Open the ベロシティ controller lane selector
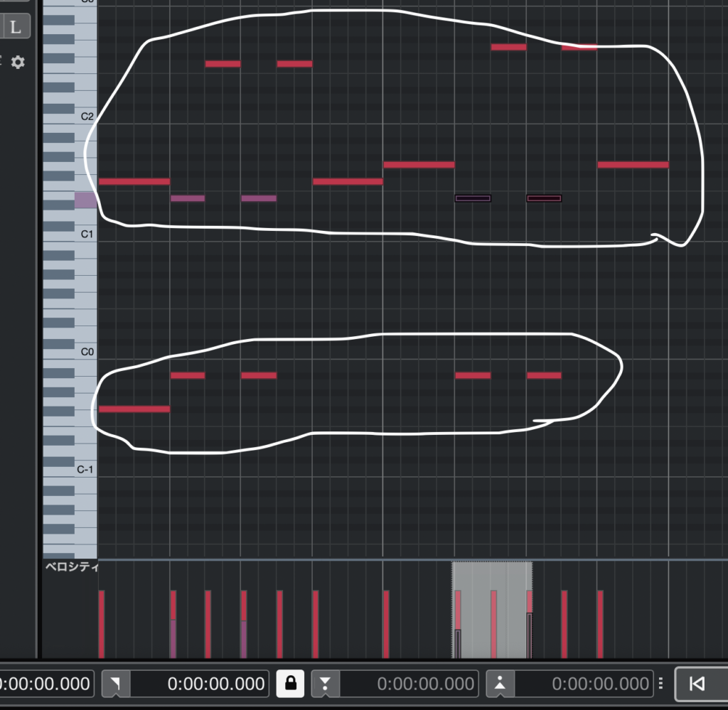The height and width of the screenshot is (710, 728). [x=70, y=566]
